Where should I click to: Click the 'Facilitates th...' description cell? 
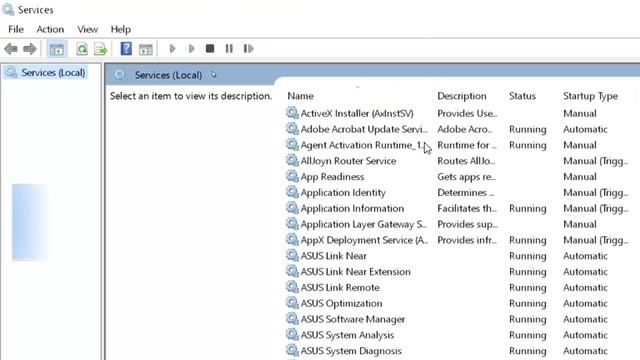click(x=467, y=209)
